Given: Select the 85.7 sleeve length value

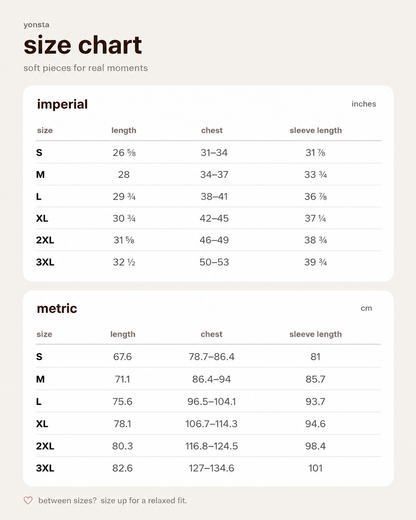Looking at the screenshot, I should click(315, 379).
